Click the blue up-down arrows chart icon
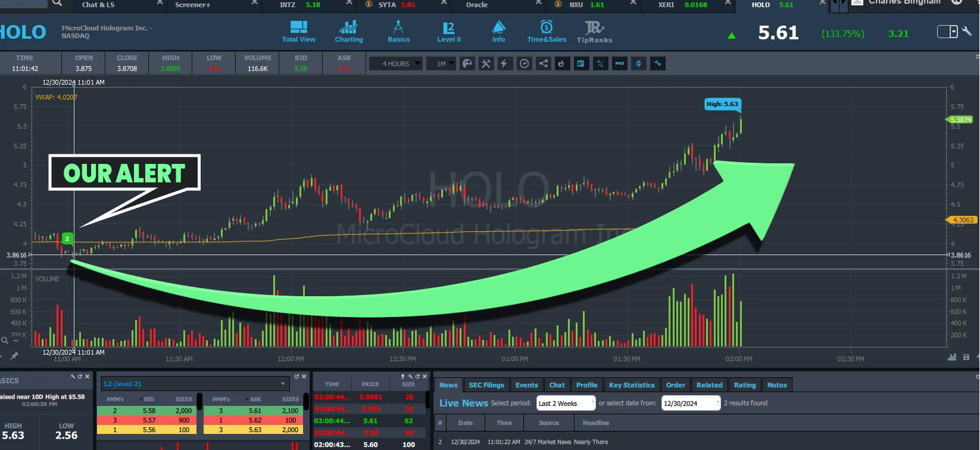The width and height of the screenshot is (980, 450). [639, 64]
